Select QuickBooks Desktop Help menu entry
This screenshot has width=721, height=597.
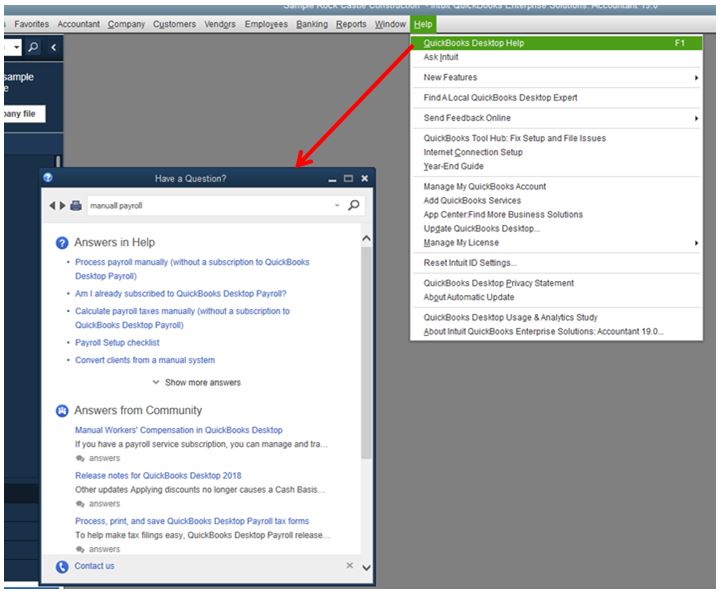[x=556, y=43]
